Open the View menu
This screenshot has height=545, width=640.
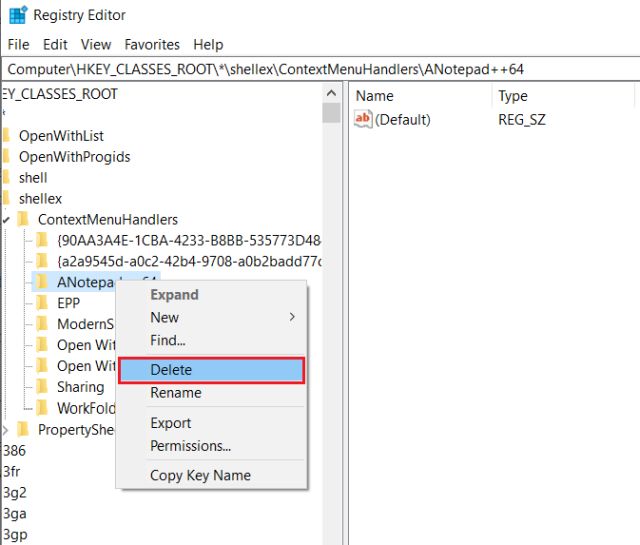(96, 44)
